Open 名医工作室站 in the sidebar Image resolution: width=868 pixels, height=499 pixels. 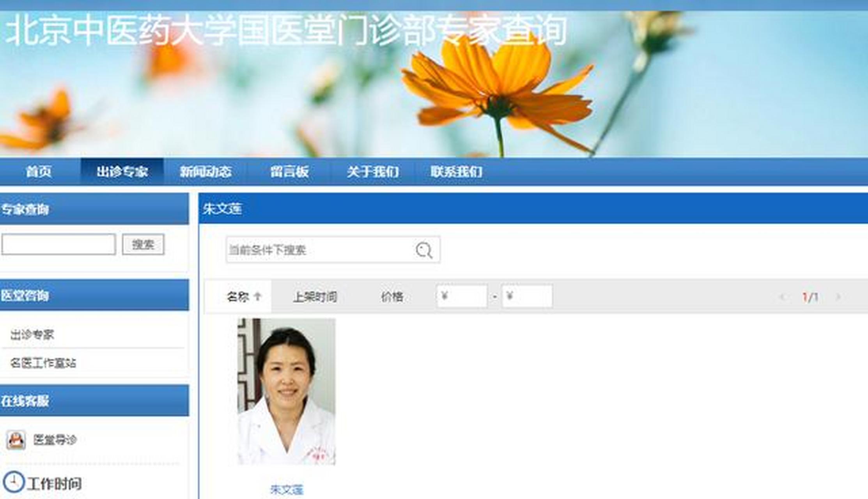[43, 363]
